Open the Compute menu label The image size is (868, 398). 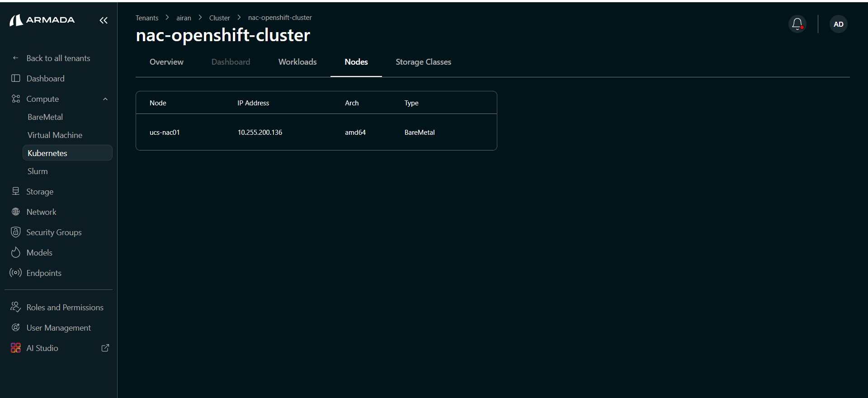click(42, 99)
